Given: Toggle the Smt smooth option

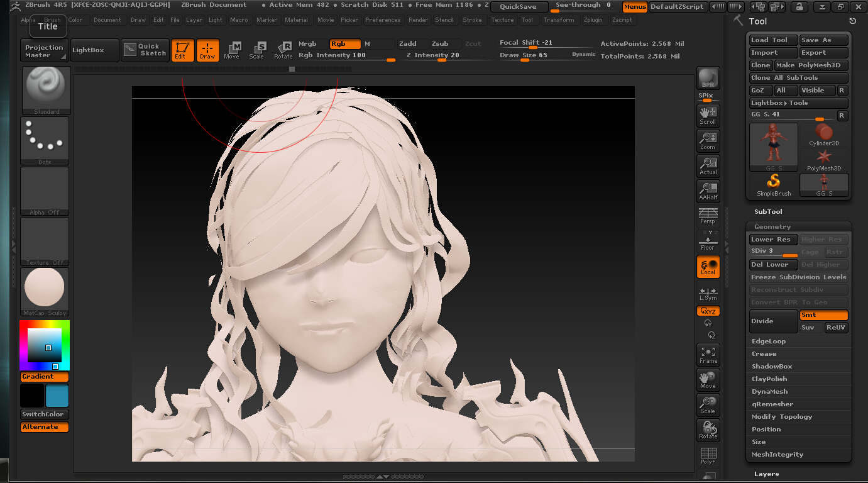Looking at the screenshot, I should coord(824,315).
